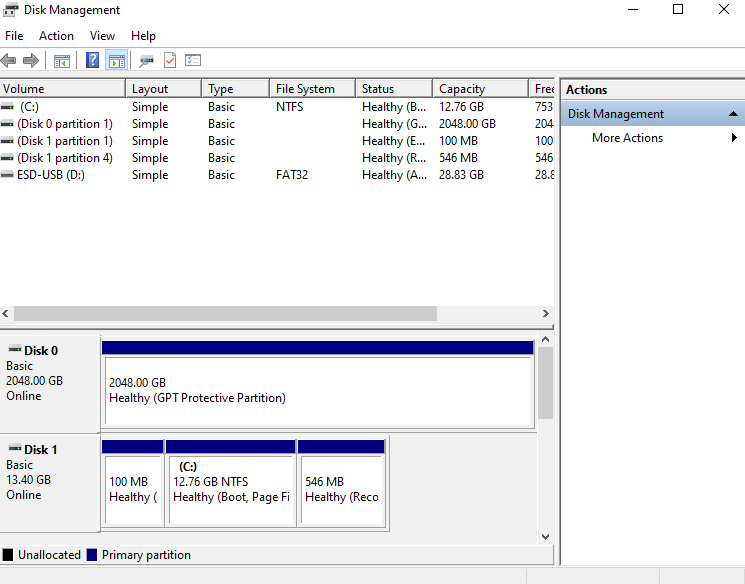
Task: Click the volume list right scroll arrow
Action: click(x=545, y=314)
